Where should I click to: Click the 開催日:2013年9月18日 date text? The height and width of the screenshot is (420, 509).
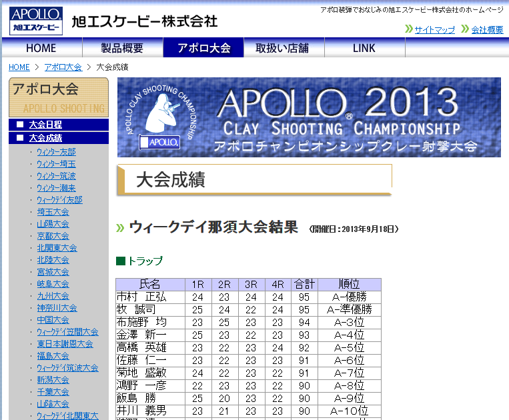pyautogui.click(x=354, y=229)
